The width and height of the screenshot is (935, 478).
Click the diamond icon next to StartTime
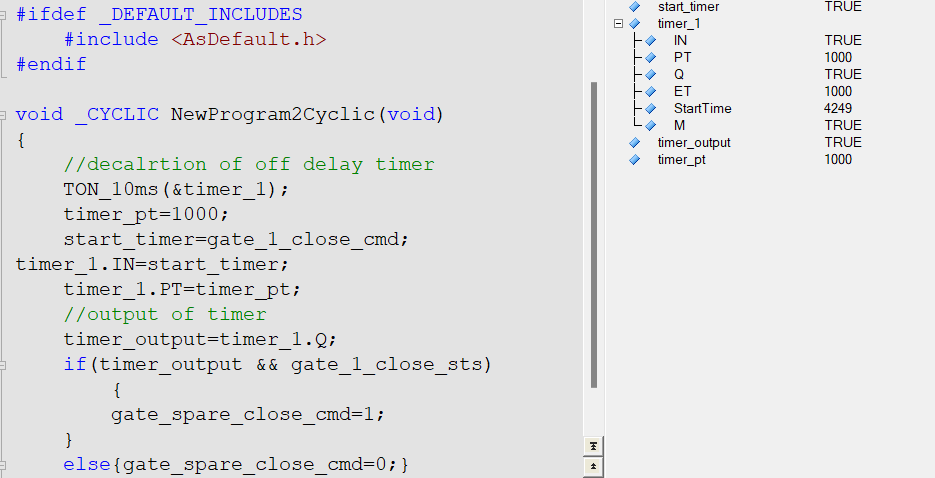pos(651,109)
